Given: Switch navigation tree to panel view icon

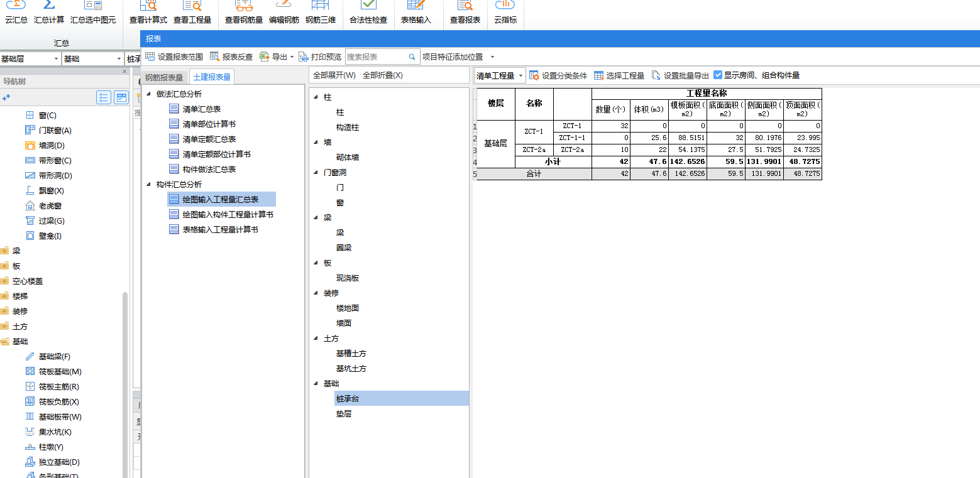Looking at the screenshot, I should pos(121,97).
